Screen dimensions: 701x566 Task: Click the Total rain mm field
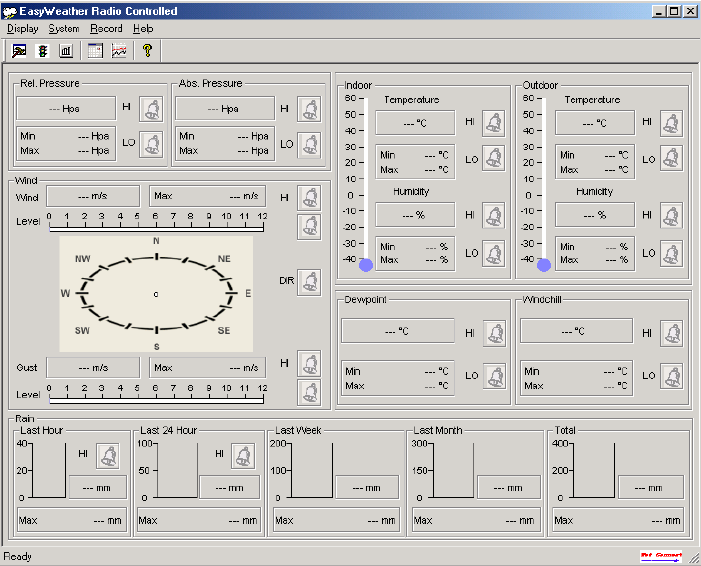(x=651, y=487)
